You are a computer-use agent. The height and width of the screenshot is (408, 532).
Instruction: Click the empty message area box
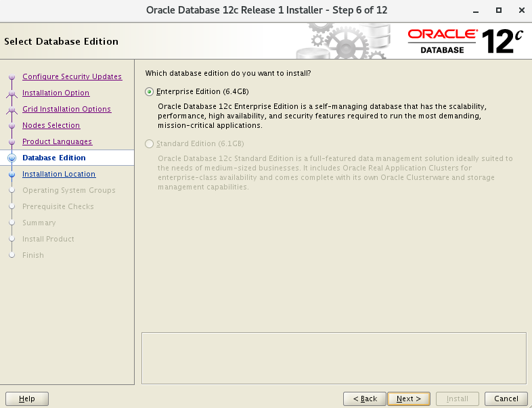[334, 358]
